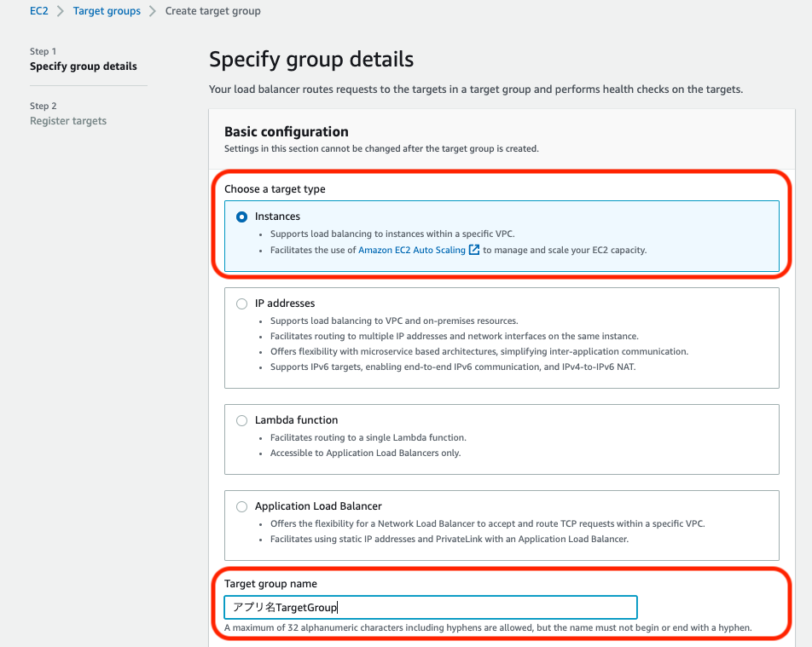The height and width of the screenshot is (647, 812).
Task: Choose the Lambda function radio button
Action: point(242,420)
